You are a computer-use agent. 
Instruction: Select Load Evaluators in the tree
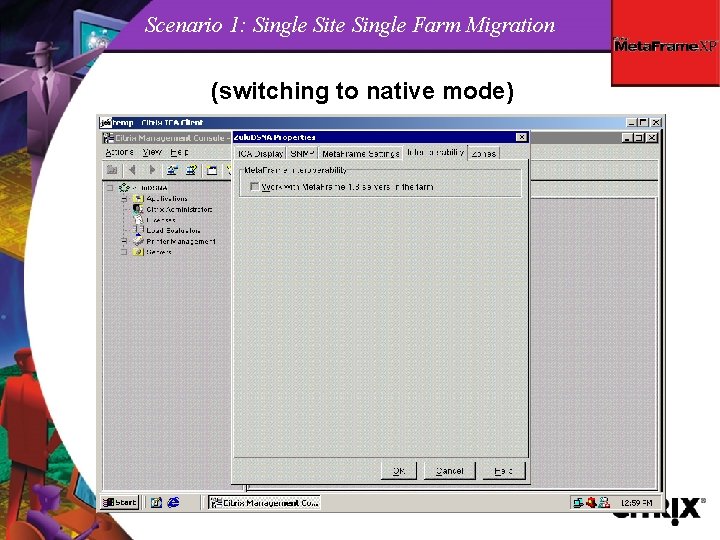click(x=173, y=231)
